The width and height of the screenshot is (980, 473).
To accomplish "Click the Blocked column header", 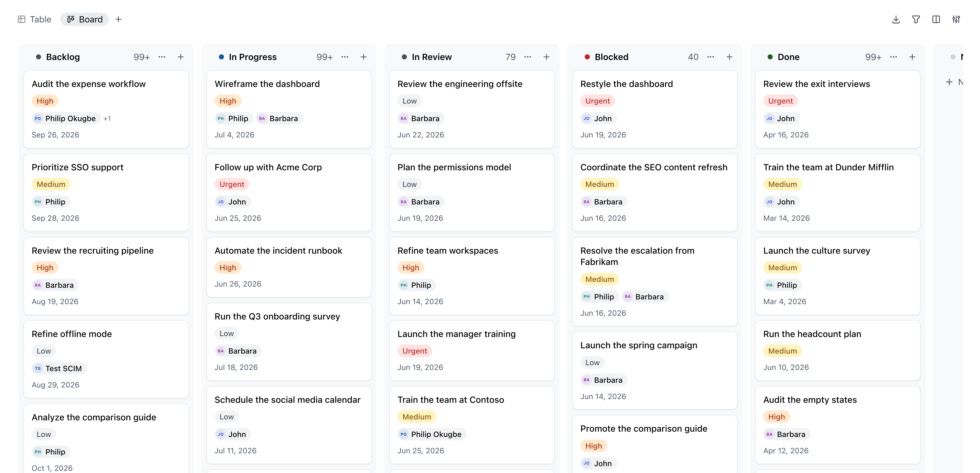I will (x=611, y=57).
